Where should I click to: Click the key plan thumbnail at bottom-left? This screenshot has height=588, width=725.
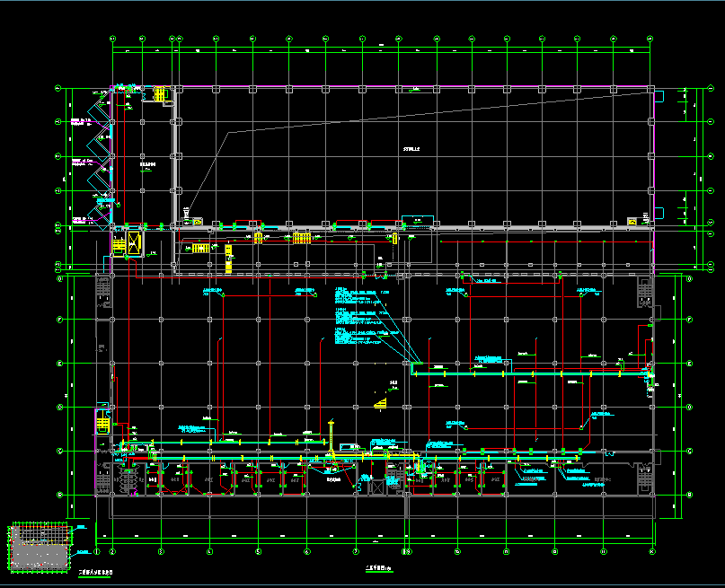[x=39, y=547]
